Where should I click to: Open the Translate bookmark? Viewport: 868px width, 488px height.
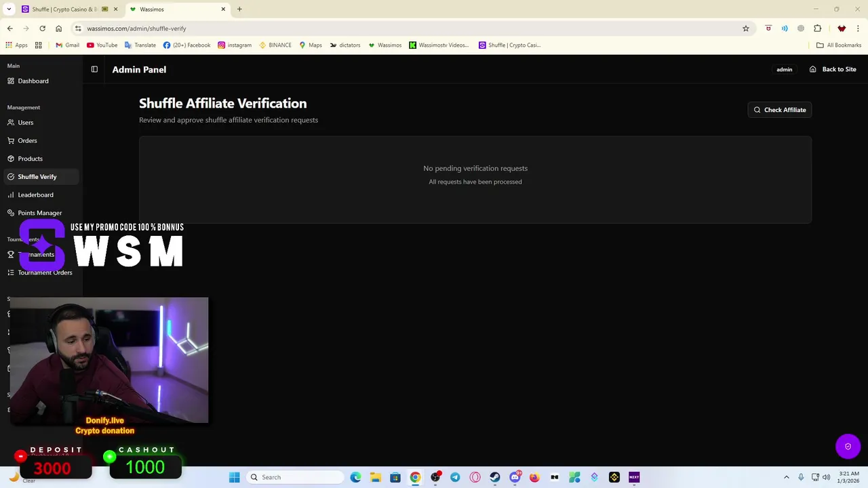140,45
